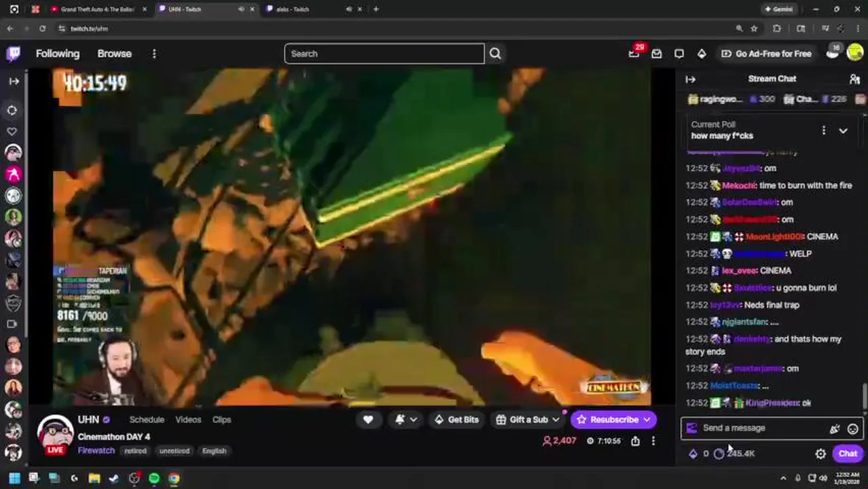Screen dimensions: 868x489
Task: Open Spotify from the taskbar
Action: pyautogui.click(x=154, y=478)
